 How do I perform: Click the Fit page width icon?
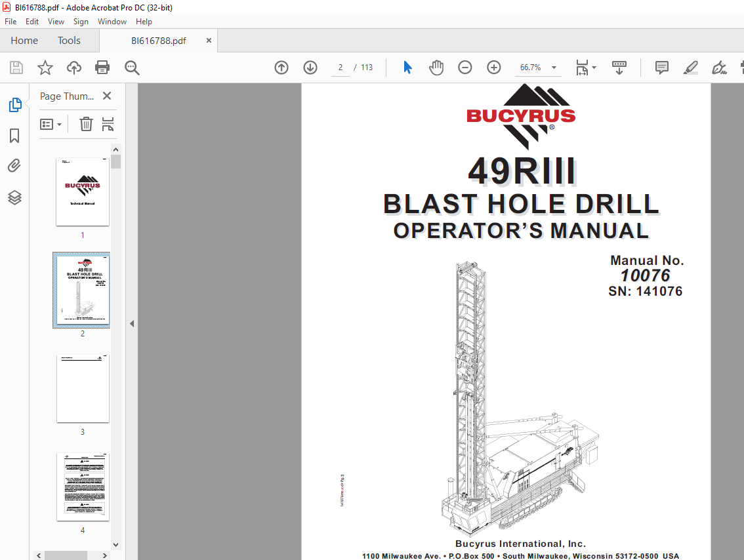[582, 68]
